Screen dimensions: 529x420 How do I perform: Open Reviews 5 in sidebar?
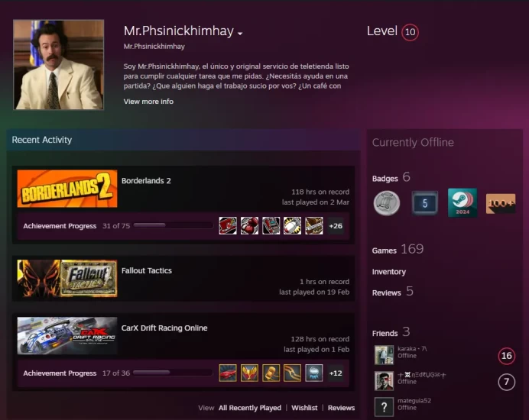(x=392, y=292)
